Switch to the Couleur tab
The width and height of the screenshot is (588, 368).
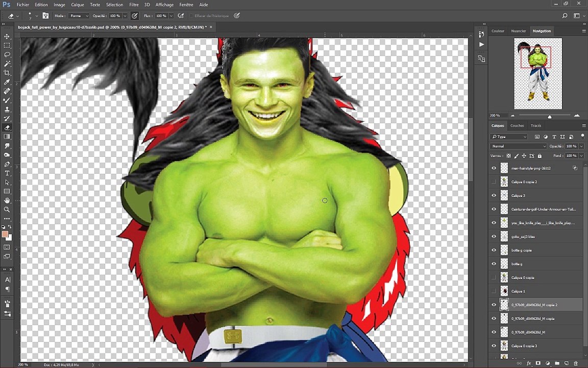[x=498, y=31]
